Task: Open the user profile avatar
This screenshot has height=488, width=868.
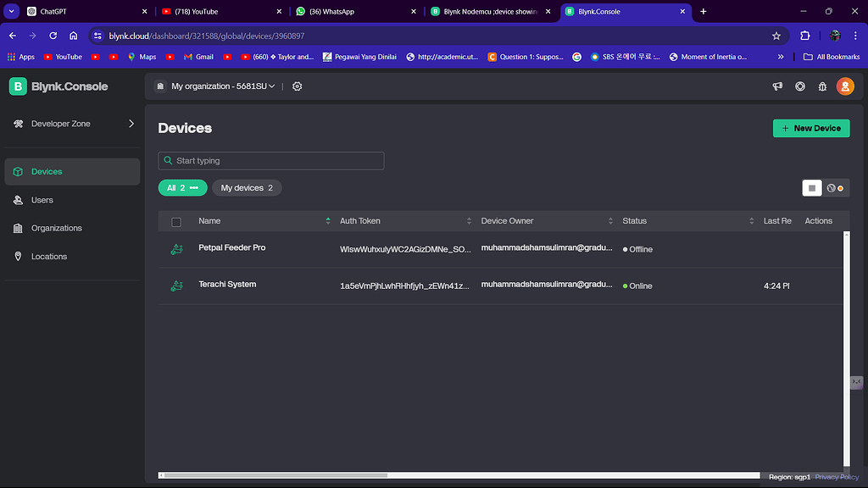Action: coord(845,86)
